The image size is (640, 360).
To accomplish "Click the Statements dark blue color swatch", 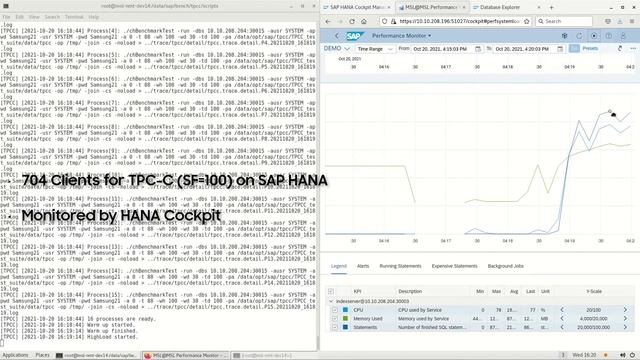I will [345, 327].
